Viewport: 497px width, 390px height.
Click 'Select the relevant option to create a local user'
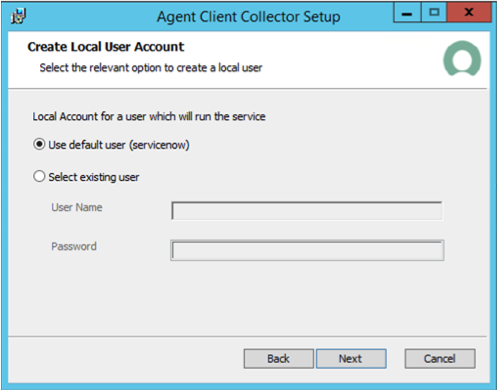tap(151, 68)
